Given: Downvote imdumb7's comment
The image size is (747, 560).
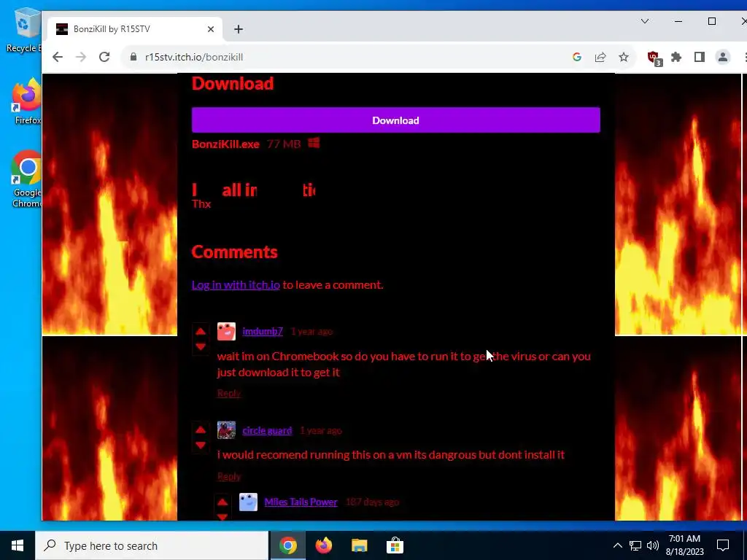Looking at the screenshot, I should click(201, 346).
